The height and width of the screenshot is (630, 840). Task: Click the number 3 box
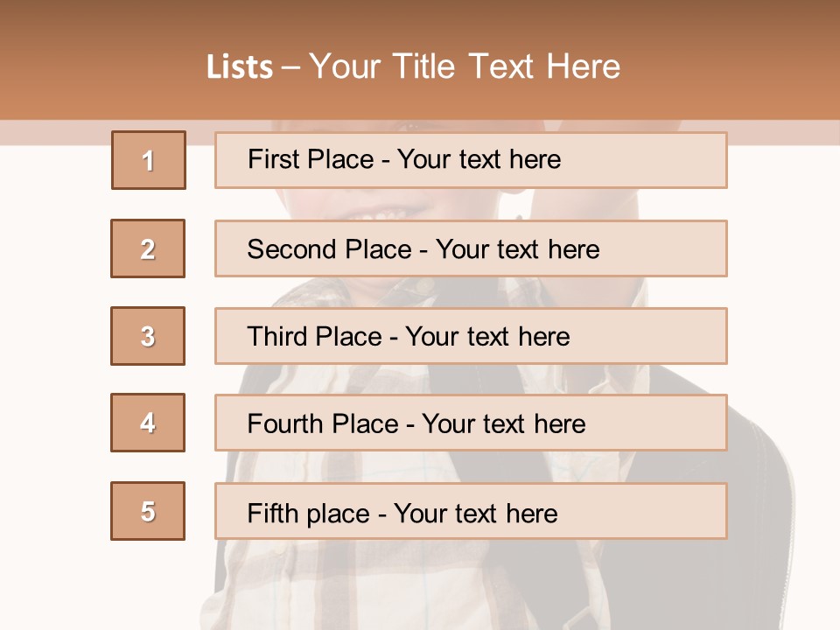(148, 336)
